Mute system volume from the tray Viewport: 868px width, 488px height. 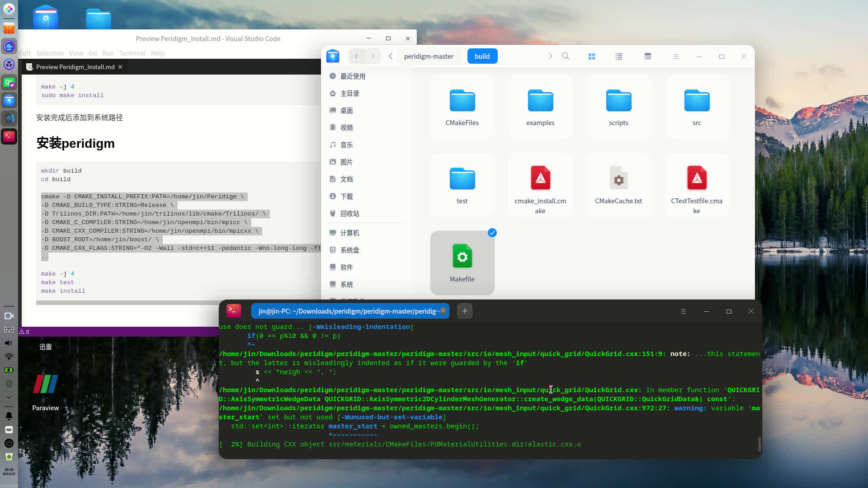(x=8, y=343)
